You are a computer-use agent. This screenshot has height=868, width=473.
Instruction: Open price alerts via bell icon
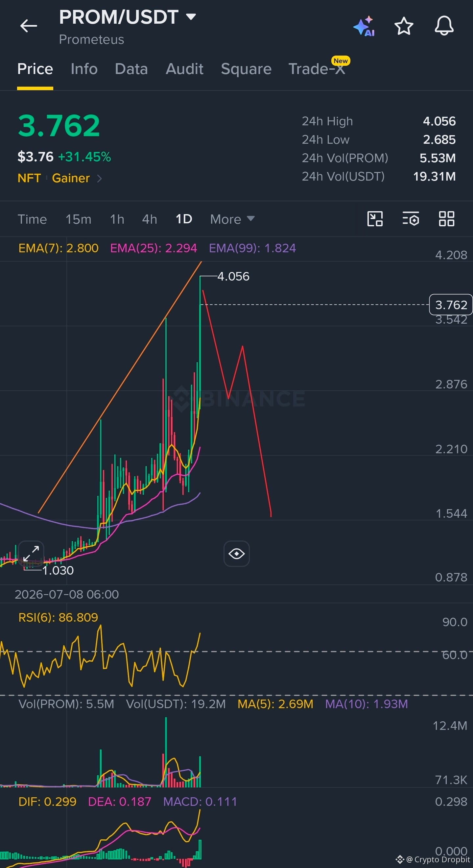444,26
